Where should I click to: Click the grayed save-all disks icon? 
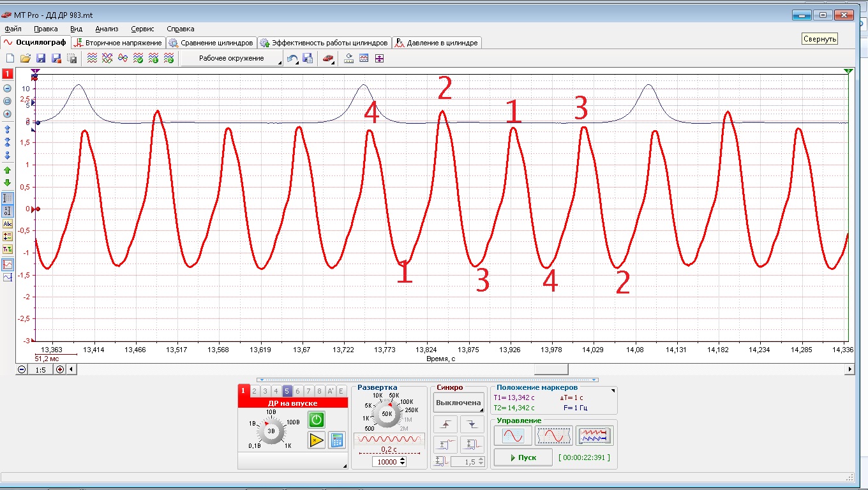click(x=71, y=59)
